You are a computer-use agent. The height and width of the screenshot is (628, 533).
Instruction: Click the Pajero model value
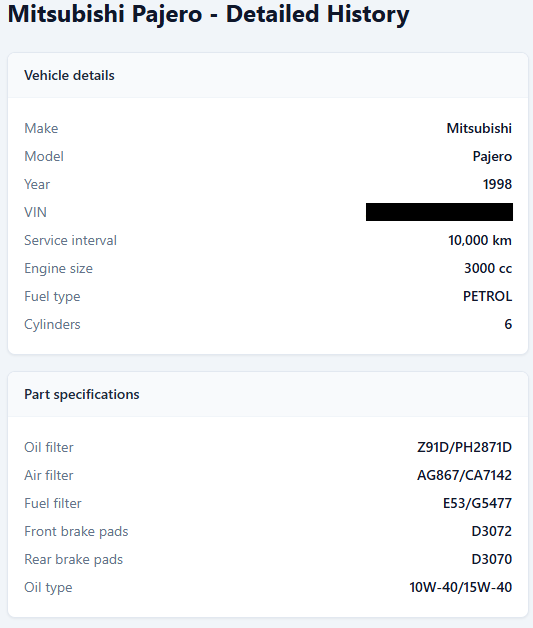tap(492, 156)
